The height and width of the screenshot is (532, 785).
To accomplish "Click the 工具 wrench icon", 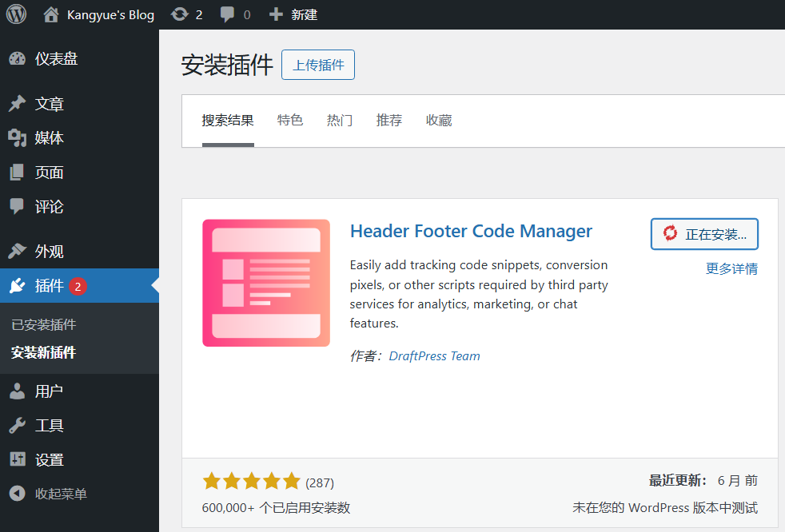I will (17, 426).
